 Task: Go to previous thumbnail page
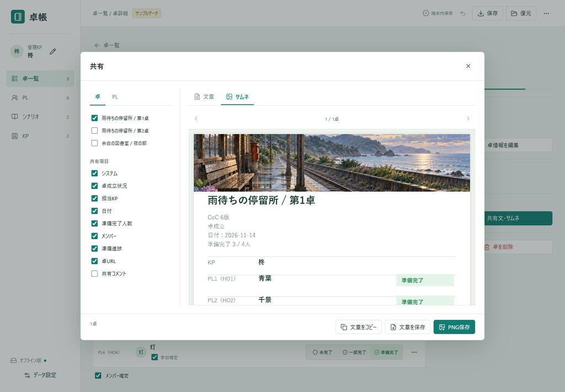pyautogui.click(x=196, y=119)
